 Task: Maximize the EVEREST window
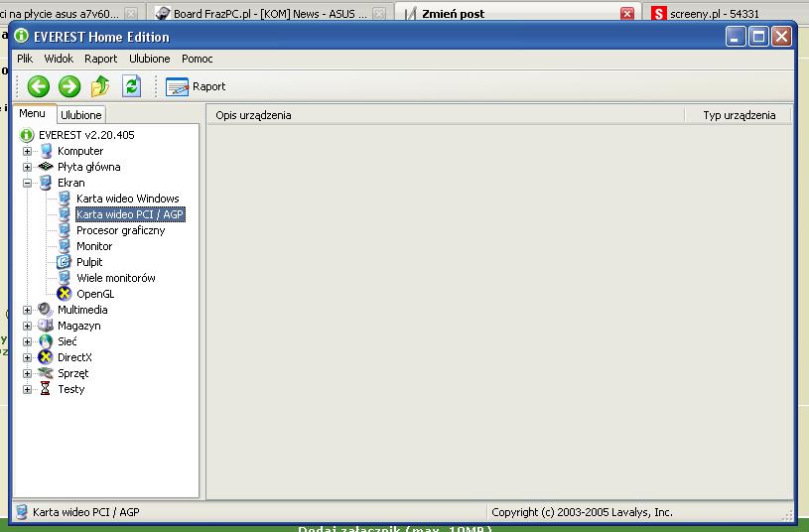tap(758, 37)
